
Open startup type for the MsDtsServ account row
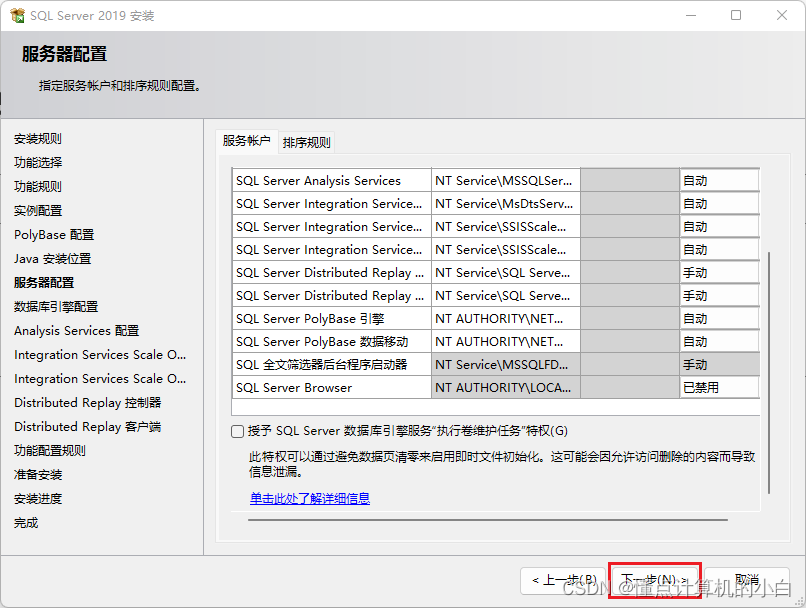pos(719,204)
